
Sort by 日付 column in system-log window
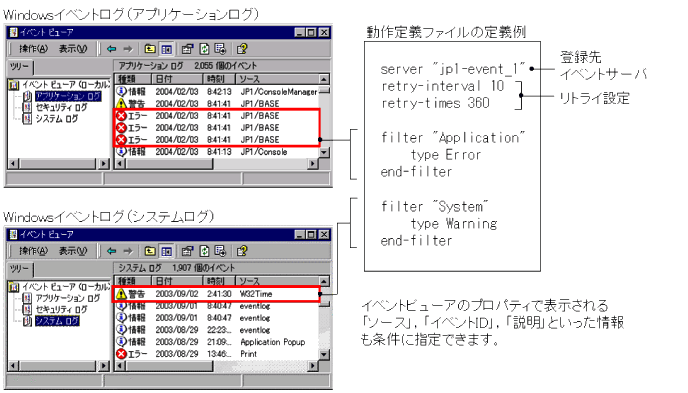tap(177, 281)
